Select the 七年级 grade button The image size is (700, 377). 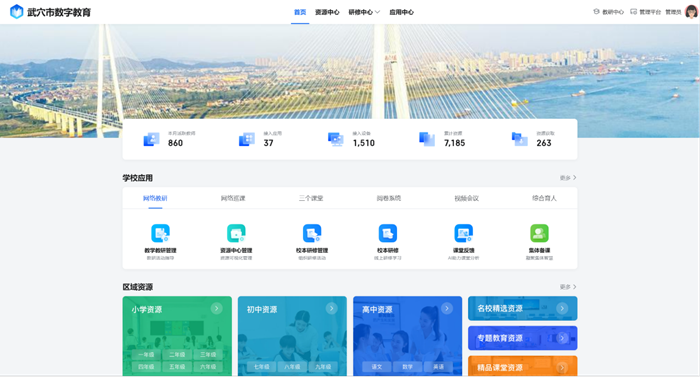coord(262,367)
